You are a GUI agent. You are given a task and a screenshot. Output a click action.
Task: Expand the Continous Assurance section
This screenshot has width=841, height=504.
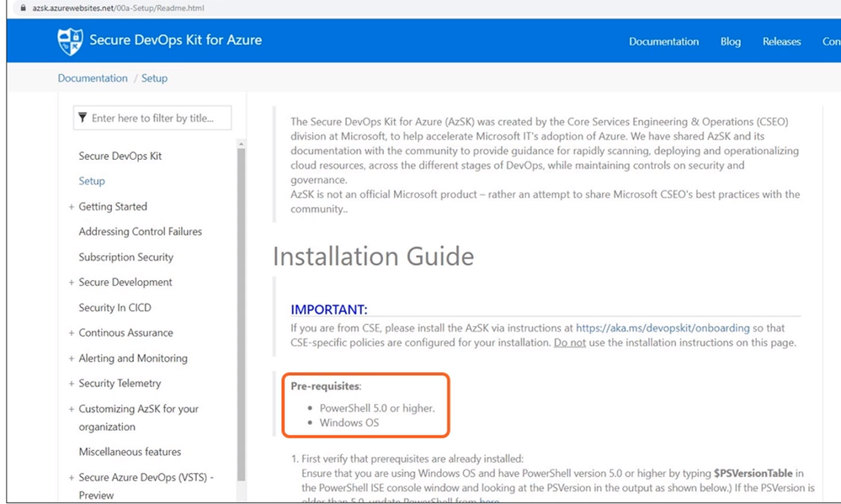(71, 333)
